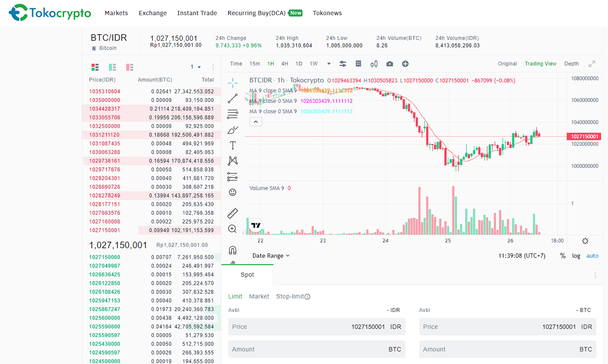Click bid price 1025590600
Screen dimensions: 608x364
[105, 327]
